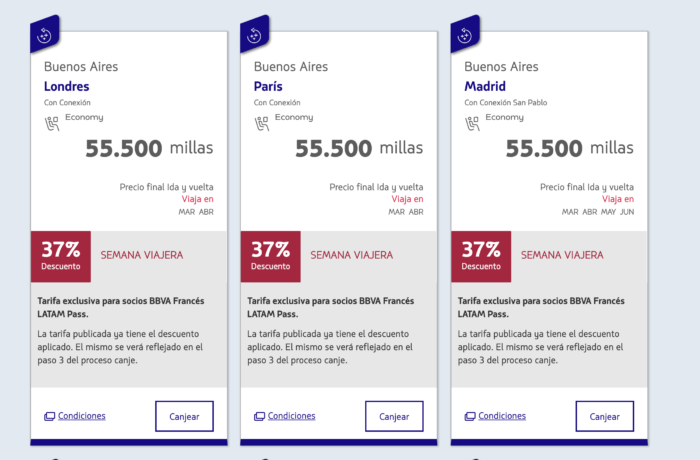
Task: Click the Condiciones icon on Madrid card
Action: (x=469, y=416)
